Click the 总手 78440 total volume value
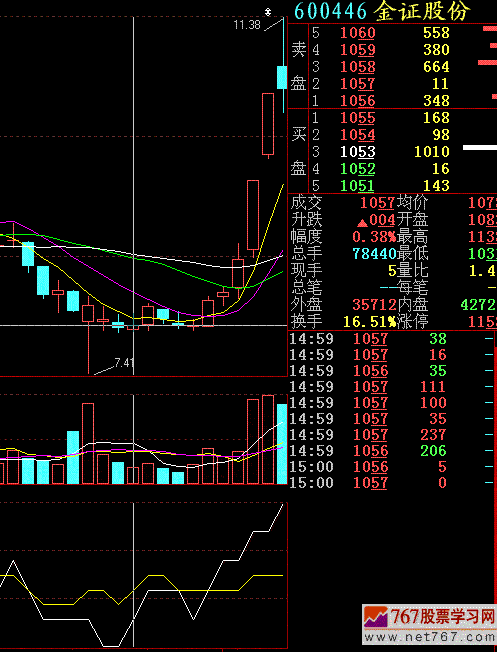Image resolution: width=497 pixels, height=652 pixels. point(374,253)
